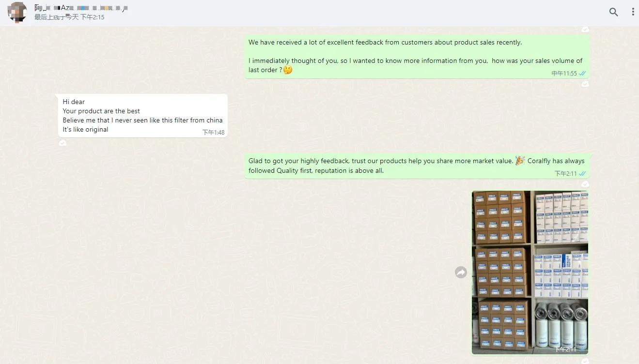
Task: Open the three-dot chat menu
Action: pyautogui.click(x=633, y=12)
